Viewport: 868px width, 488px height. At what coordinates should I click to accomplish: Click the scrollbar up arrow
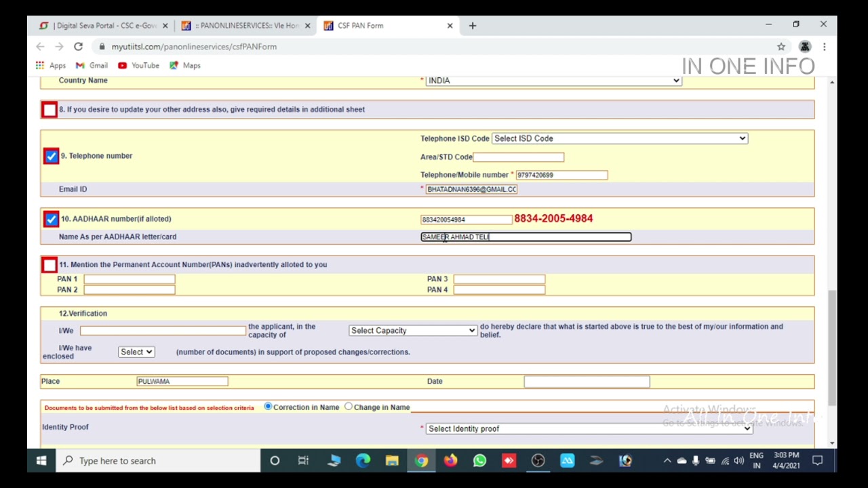[x=832, y=82]
